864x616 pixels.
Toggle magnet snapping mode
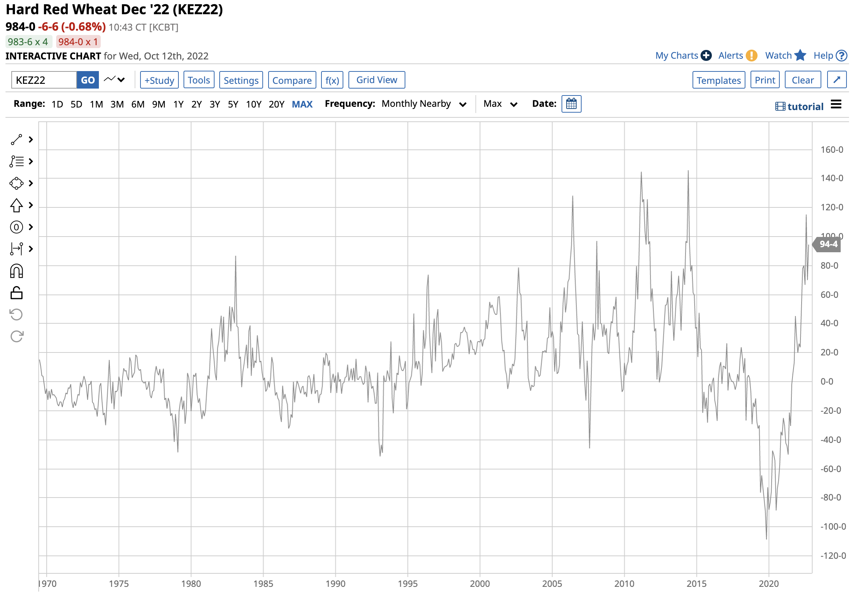tap(16, 270)
